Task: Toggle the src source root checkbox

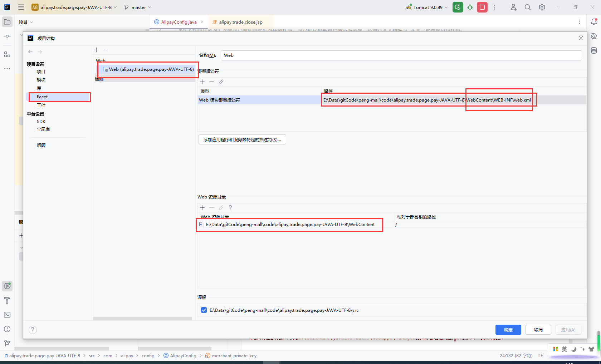Action: pyautogui.click(x=204, y=310)
